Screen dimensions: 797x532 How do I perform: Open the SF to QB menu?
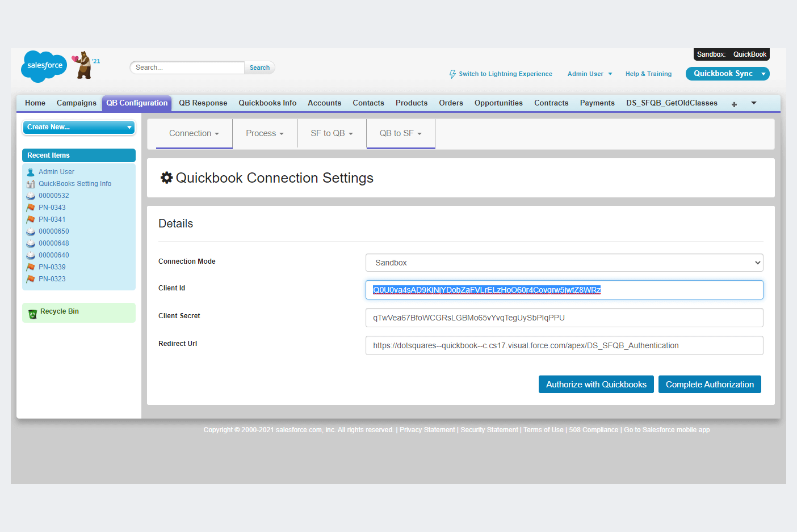(332, 133)
